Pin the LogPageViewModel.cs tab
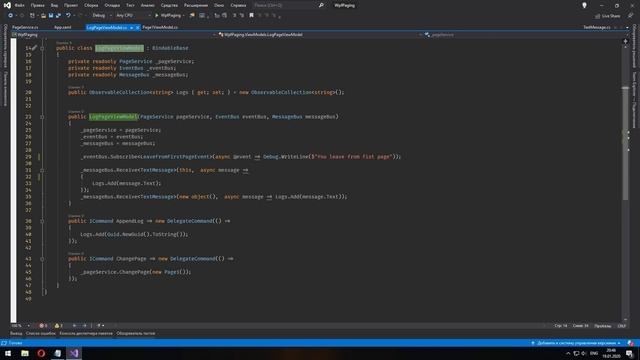640x360 pixels. 131,27
